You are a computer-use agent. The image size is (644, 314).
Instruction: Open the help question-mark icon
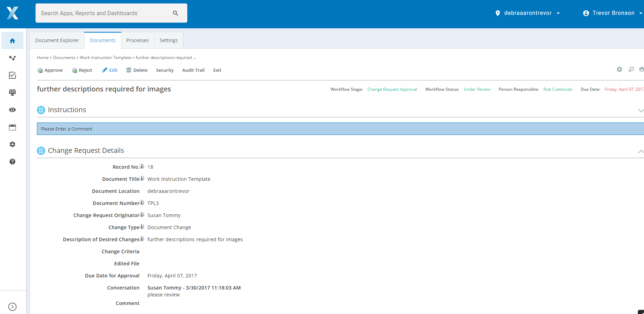point(12,161)
